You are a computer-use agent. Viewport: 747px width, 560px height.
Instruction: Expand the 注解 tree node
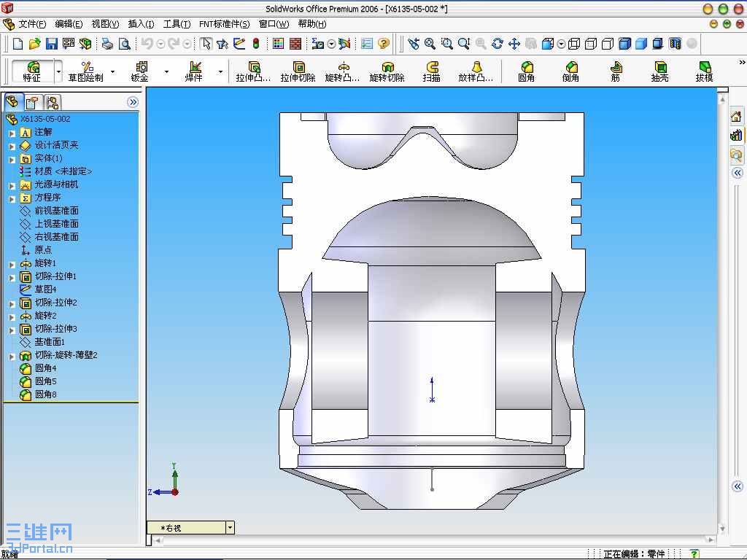click(x=12, y=133)
